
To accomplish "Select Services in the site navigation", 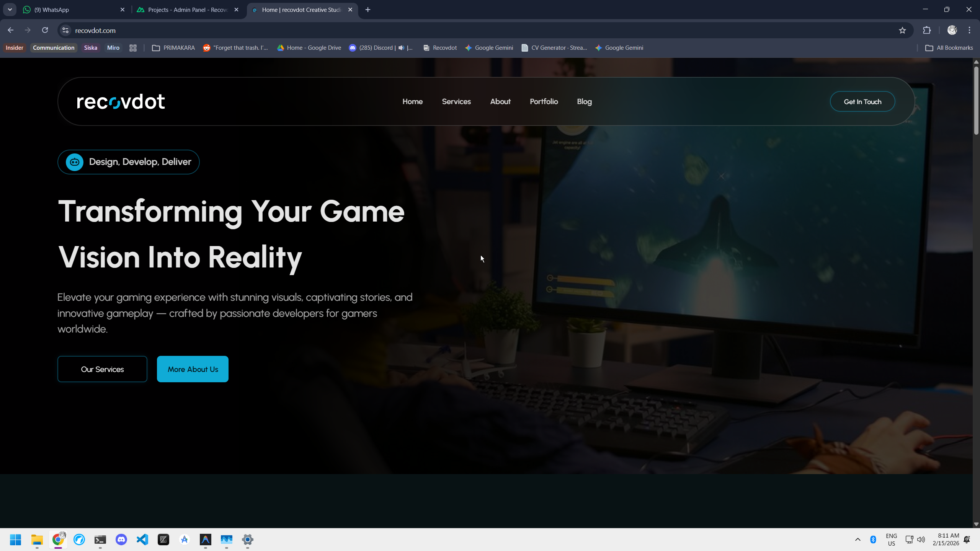I will (x=456, y=101).
